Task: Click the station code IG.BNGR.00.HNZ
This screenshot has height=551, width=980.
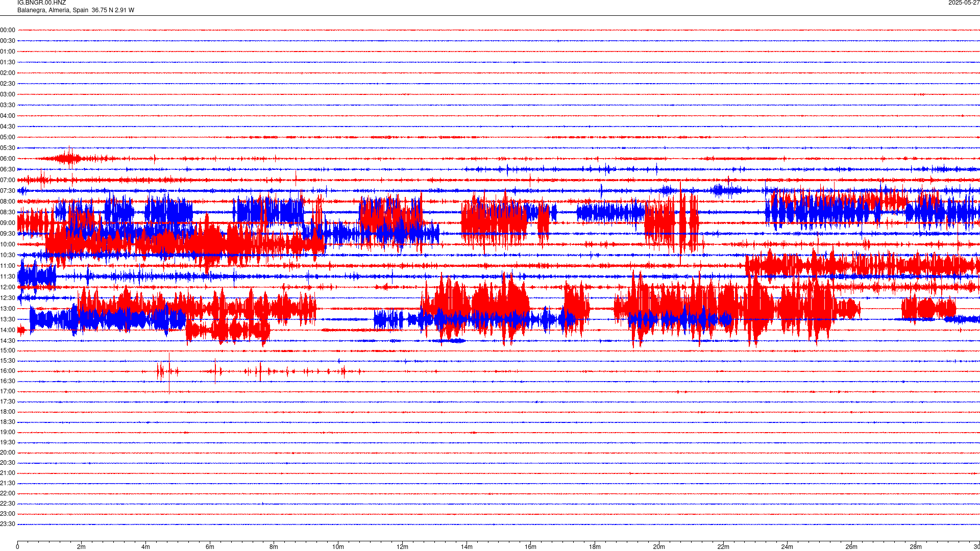Action: (x=41, y=3)
